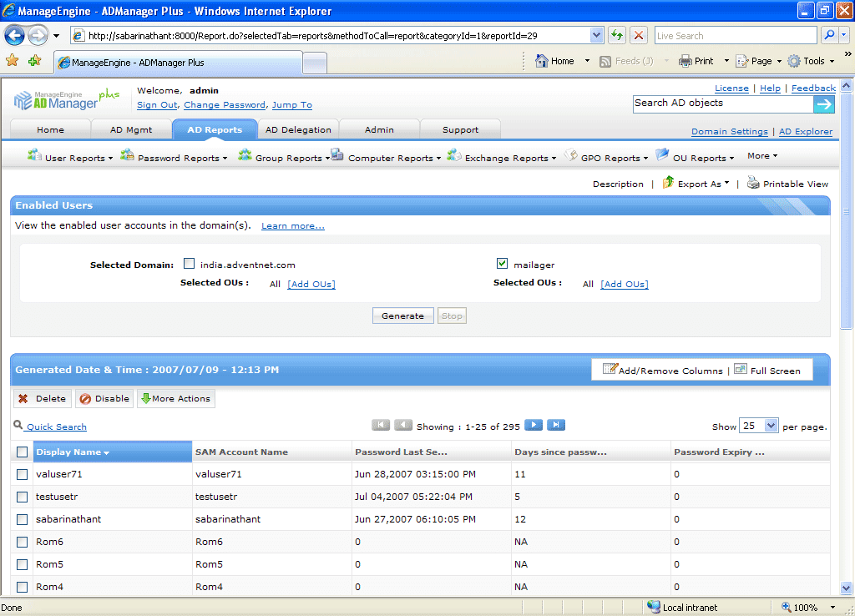
Task: Select the sabarinathant row checkbox
Action: click(22, 519)
